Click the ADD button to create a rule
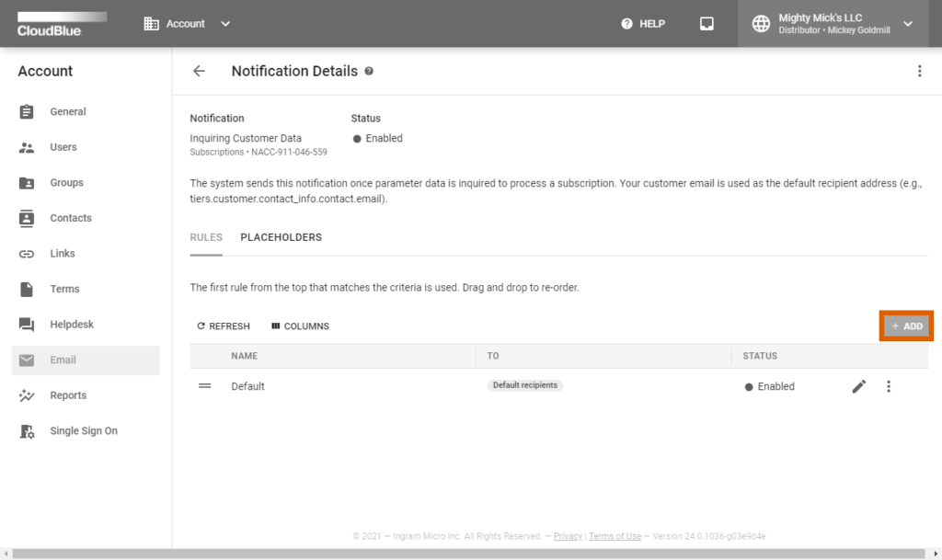Image resolution: width=942 pixels, height=560 pixels. (x=906, y=326)
